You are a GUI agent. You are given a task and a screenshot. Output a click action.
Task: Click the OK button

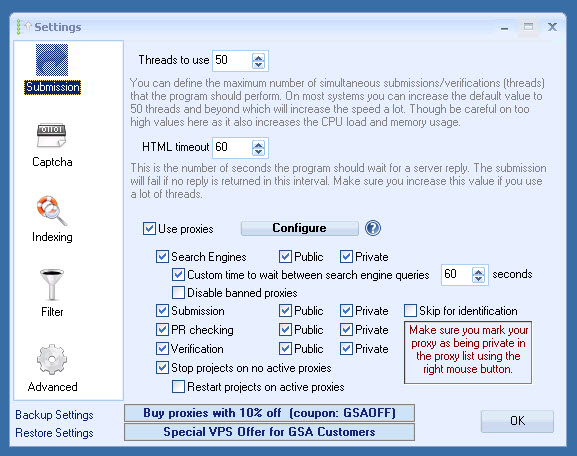click(517, 421)
